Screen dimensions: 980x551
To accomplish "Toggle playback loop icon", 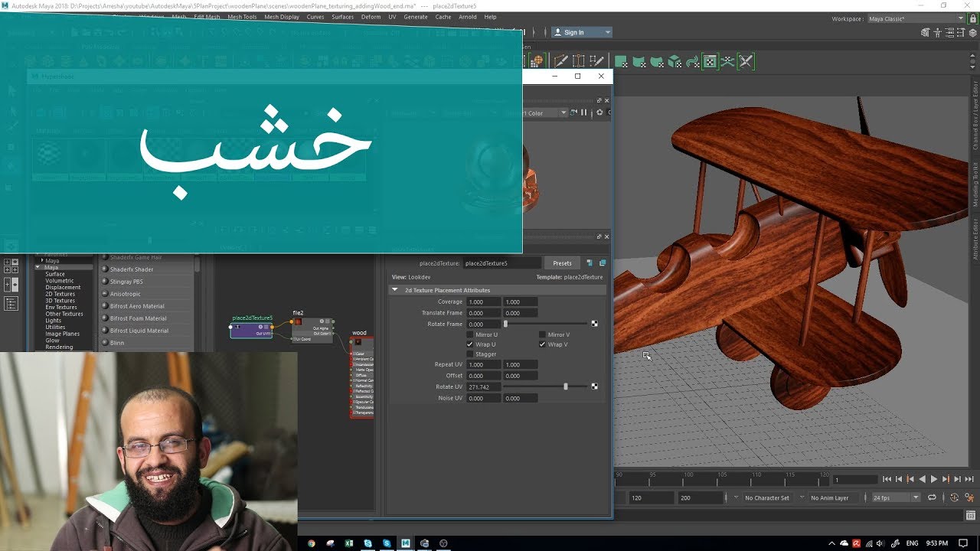I will point(932,497).
